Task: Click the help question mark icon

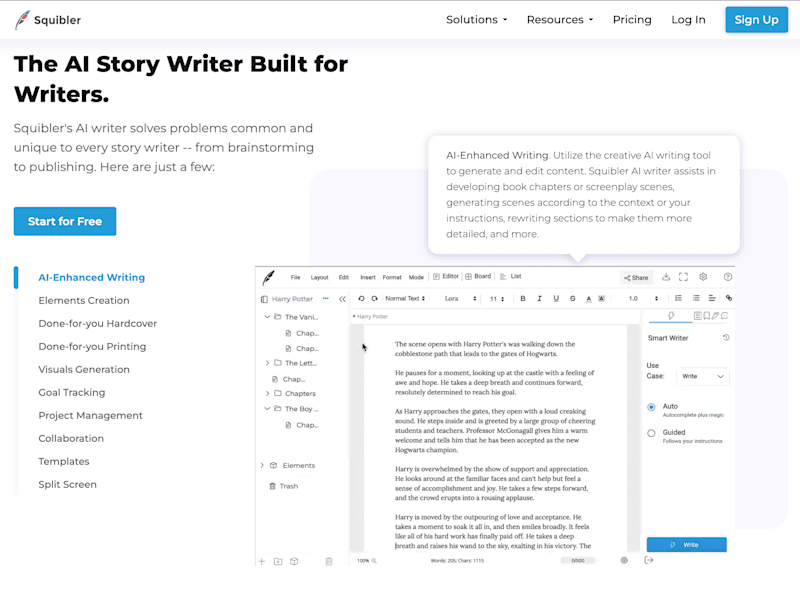Action: pyautogui.click(x=728, y=277)
